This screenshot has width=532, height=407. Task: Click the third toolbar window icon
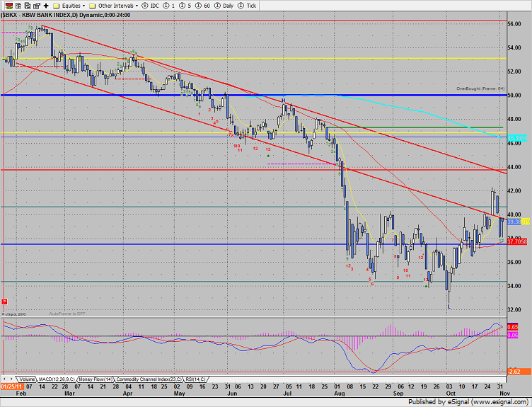pyautogui.click(x=28, y=6)
